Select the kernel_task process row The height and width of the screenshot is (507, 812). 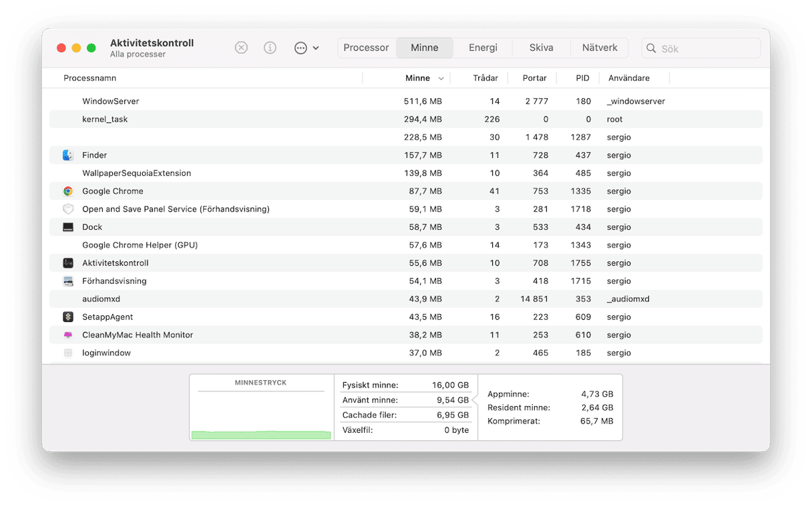pos(406,120)
